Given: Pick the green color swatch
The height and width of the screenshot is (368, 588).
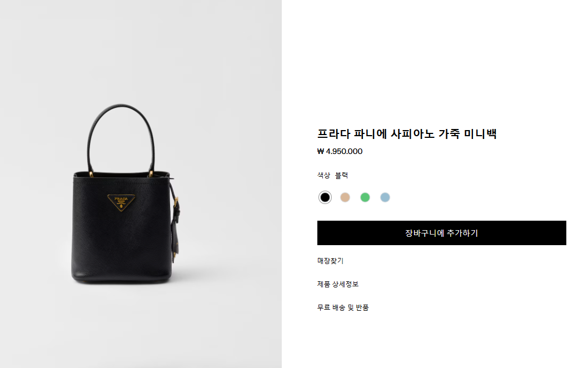Looking at the screenshot, I should tap(365, 197).
